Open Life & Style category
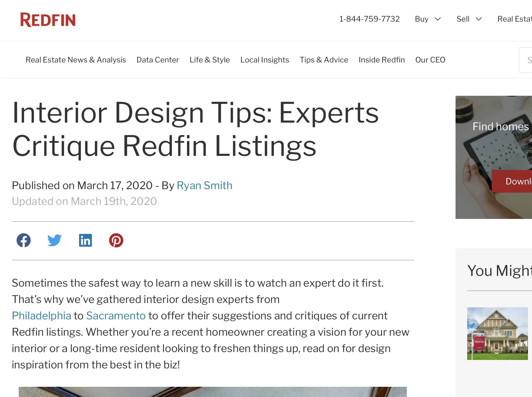Image resolution: width=532 pixels, height=397 pixels. [210, 60]
